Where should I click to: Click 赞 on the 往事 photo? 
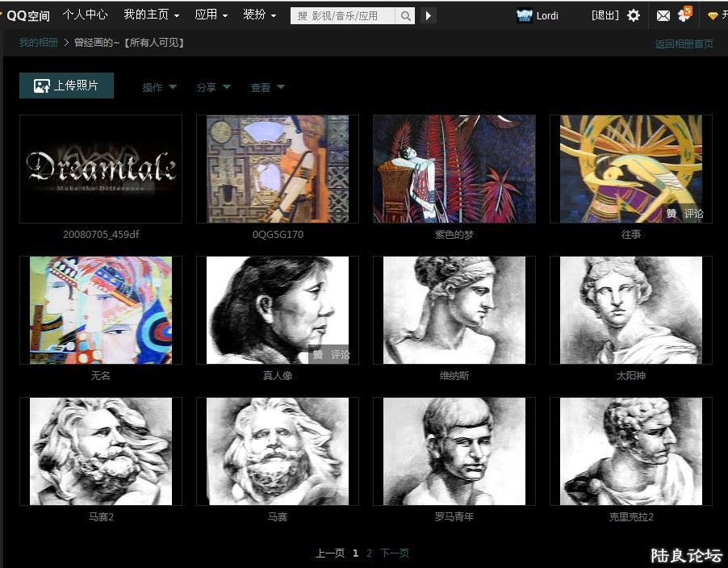[671, 214]
